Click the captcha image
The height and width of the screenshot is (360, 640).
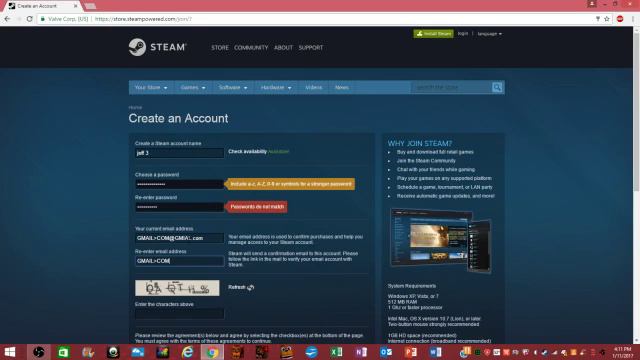tap(177, 288)
